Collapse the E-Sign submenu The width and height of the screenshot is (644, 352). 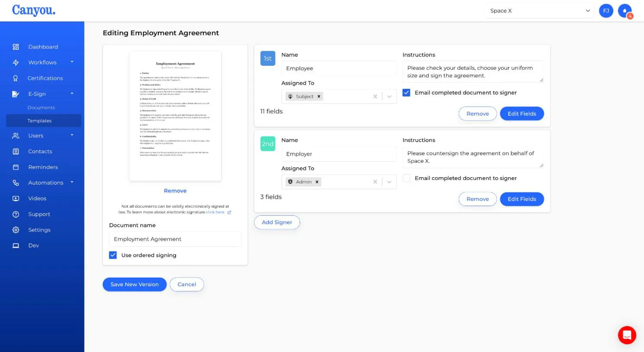click(x=72, y=93)
